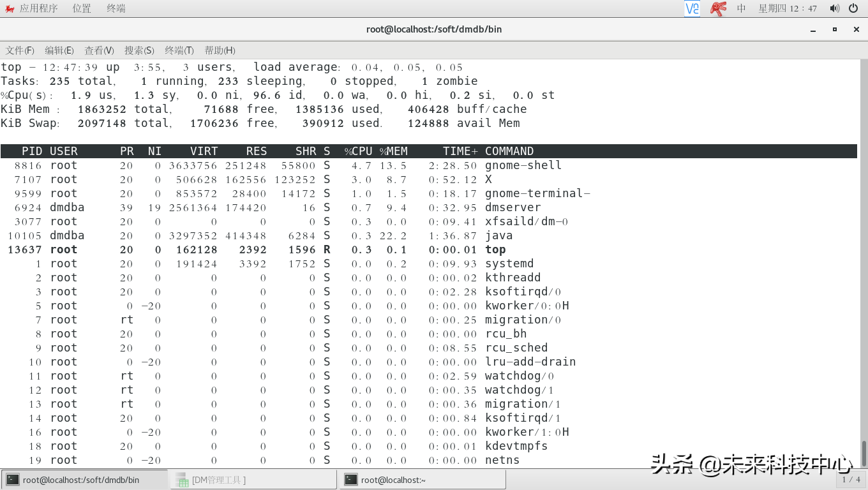Click the systemd command text
Viewport: 868px width, 490px height.
[509, 264]
